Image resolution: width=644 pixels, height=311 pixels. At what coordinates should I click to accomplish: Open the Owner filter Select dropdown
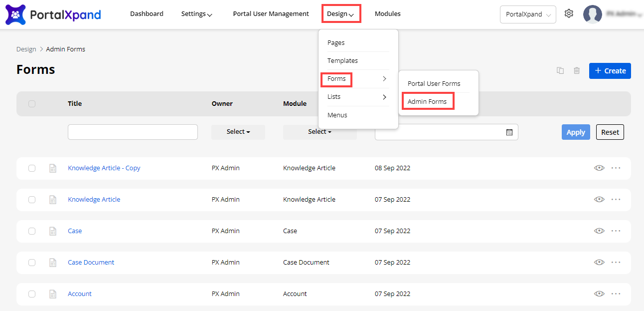pos(238,132)
